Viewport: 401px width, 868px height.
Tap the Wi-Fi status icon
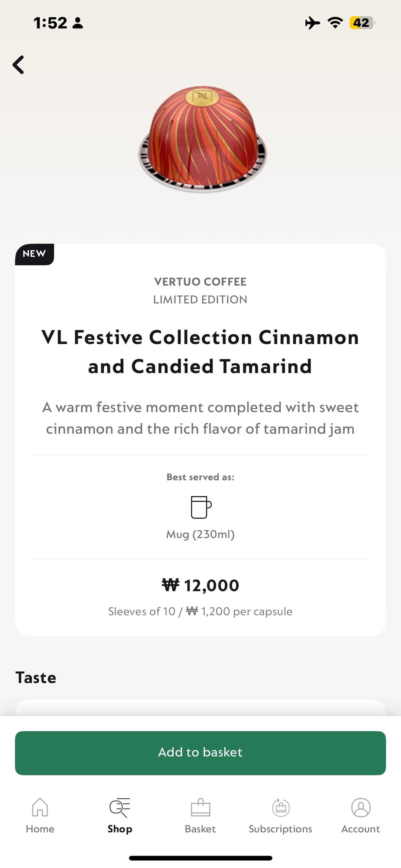click(335, 23)
